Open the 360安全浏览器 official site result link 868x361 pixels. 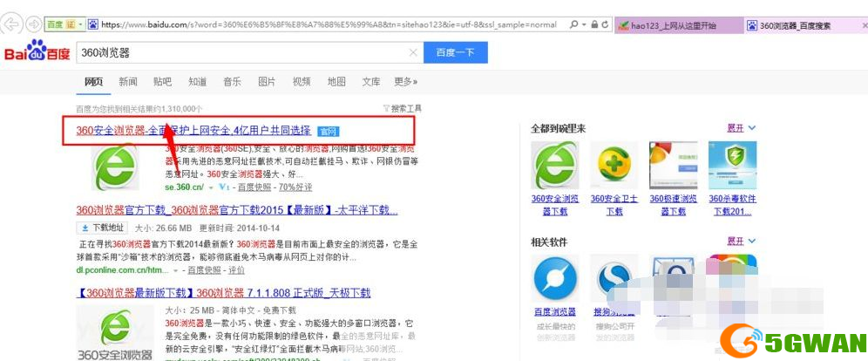193,131
